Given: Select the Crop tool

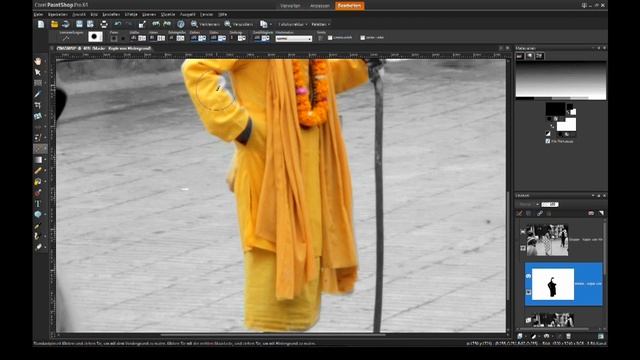Looking at the screenshot, I should click(38, 105).
